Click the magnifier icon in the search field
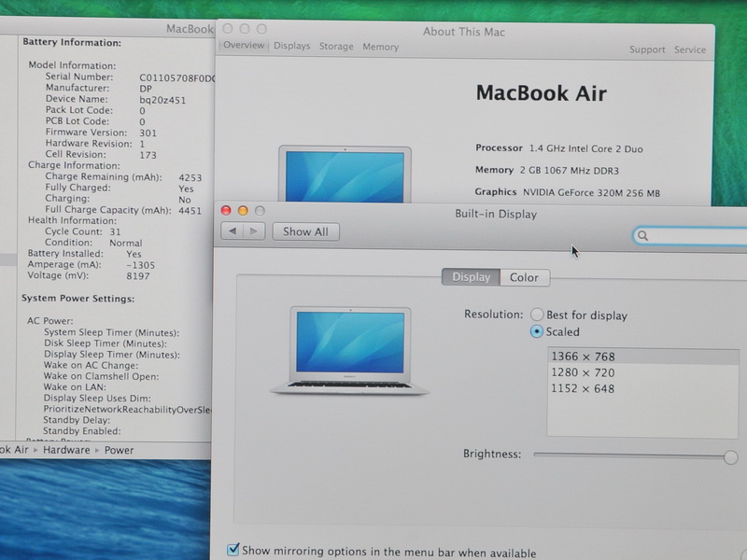Screen dimensions: 747x560 642,236
